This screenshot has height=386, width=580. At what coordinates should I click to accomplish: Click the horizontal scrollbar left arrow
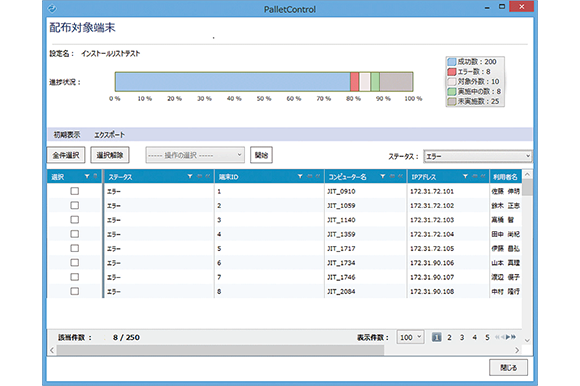click(x=52, y=350)
